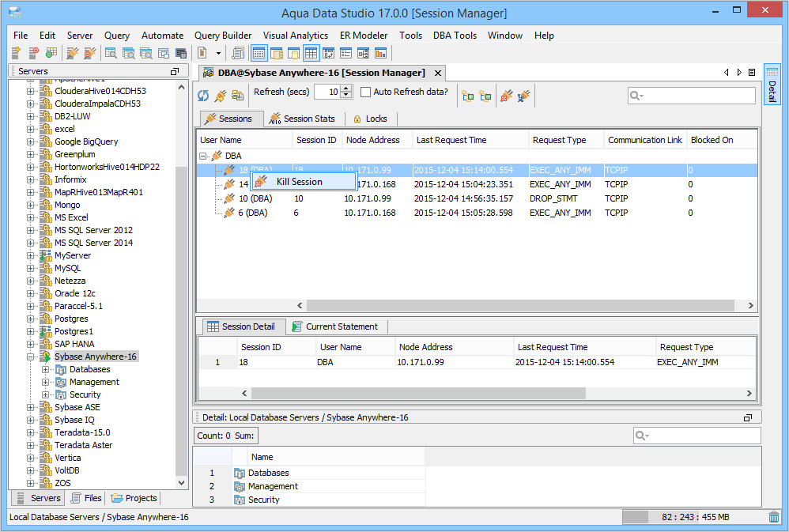Click the first magnifier window icon in main toolbar

click(x=111, y=53)
